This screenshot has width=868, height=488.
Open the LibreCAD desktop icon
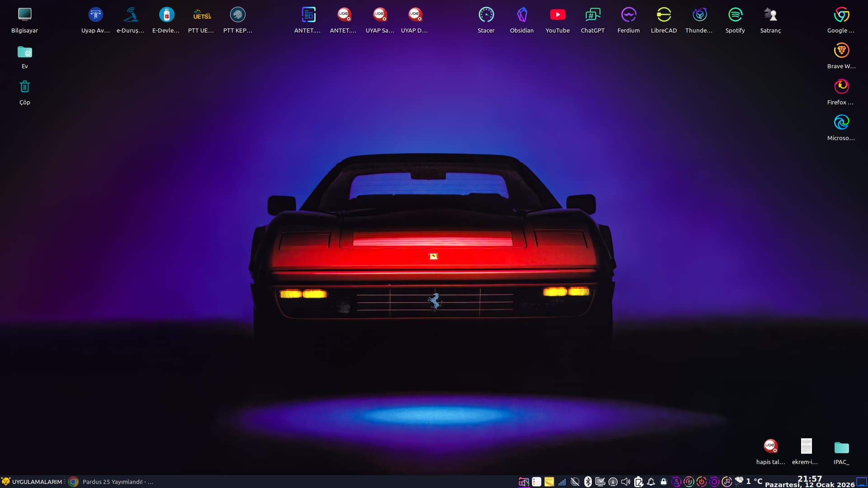[664, 15]
